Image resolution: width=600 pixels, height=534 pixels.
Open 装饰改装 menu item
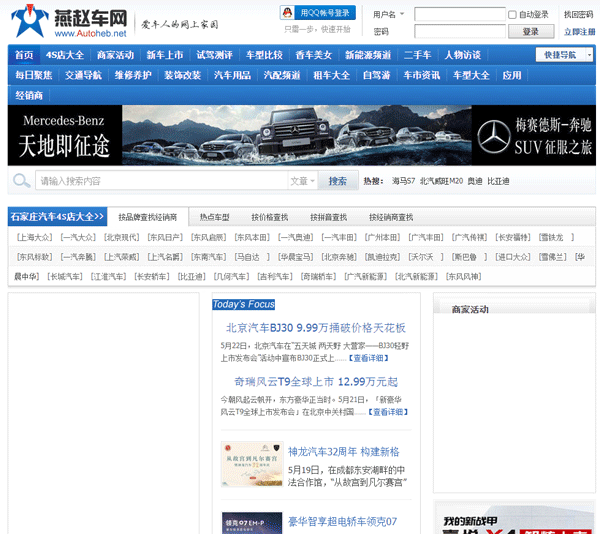183,75
